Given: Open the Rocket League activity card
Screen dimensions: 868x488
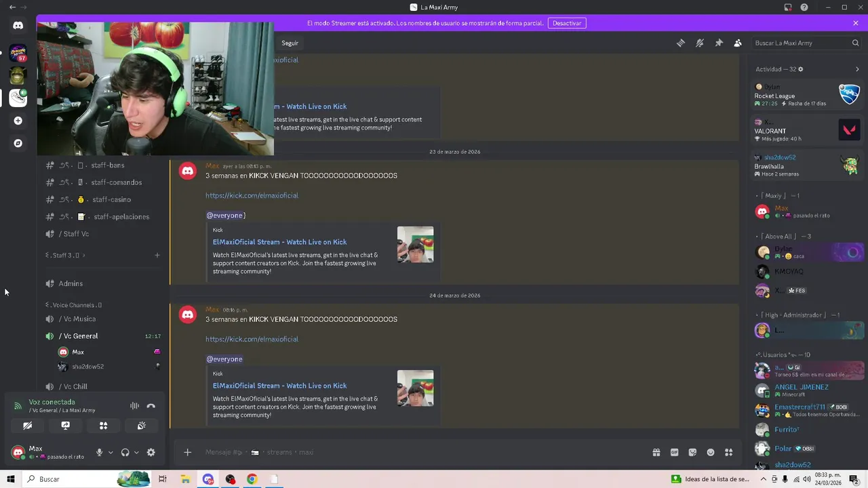Looking at the screenshot, I should pyautogui.click(x=808, y=95).
